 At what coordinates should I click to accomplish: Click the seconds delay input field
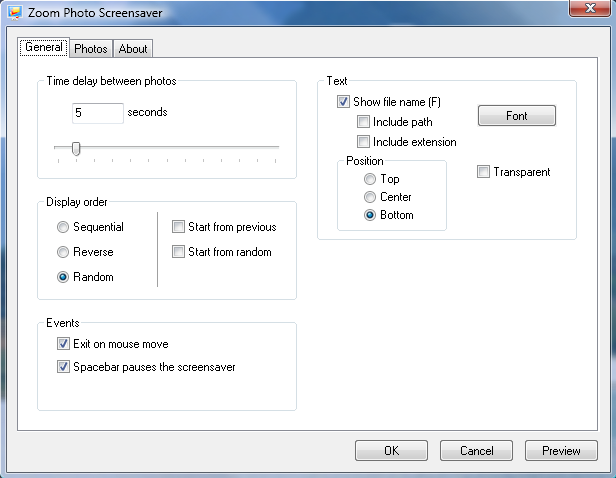click(x=98, y=113)
